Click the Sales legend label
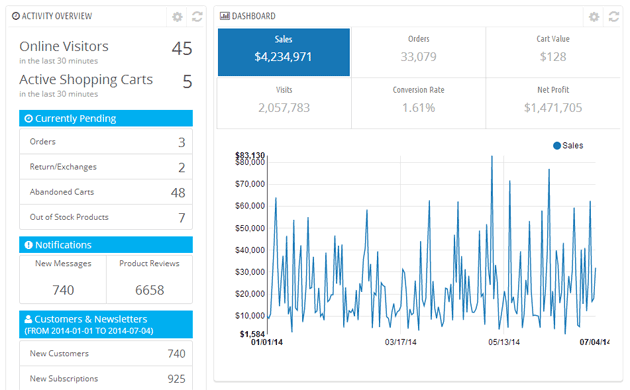Image resolution: width=630 pixels, height=390 pixels. point(573,145)
